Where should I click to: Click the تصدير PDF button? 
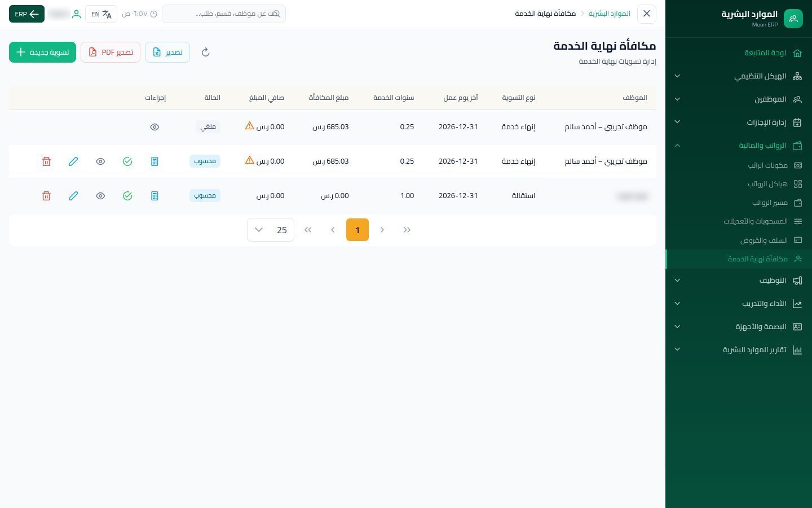(111, 52)
